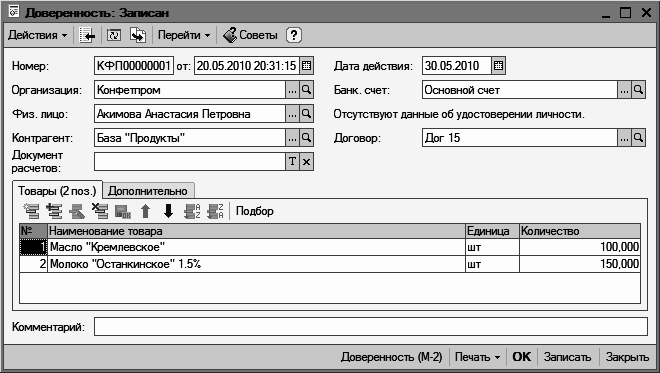Click magnifier icon next to Договор
The image size is (660, 373).
point(639,138)
